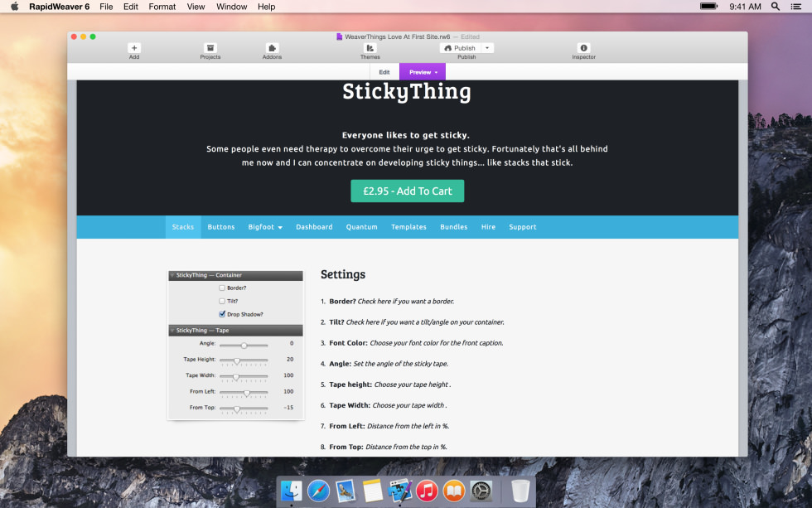Viewport: 812px width, 508px height.
Task: Toggle the Border? checkbox
Action: coord(222,288)
